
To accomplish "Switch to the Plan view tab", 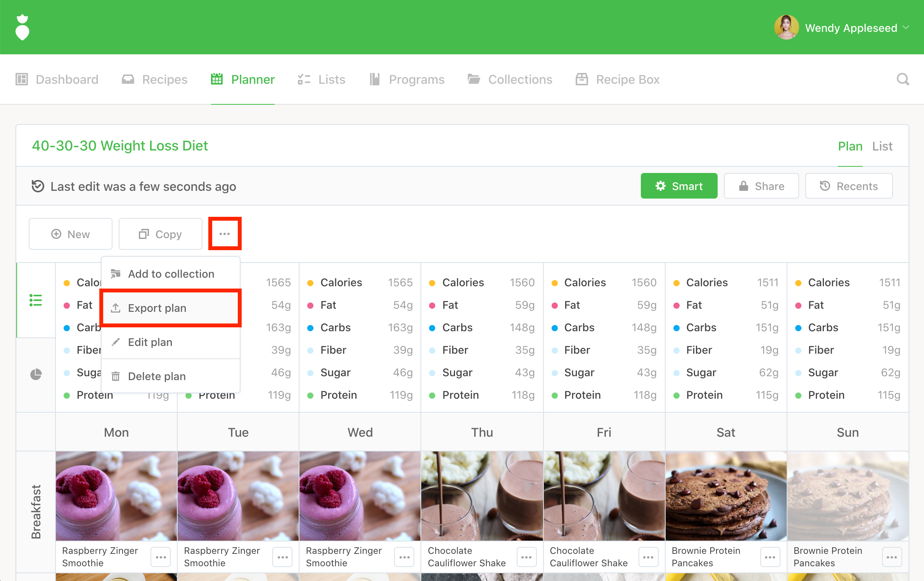I will (x=850, y=146).
